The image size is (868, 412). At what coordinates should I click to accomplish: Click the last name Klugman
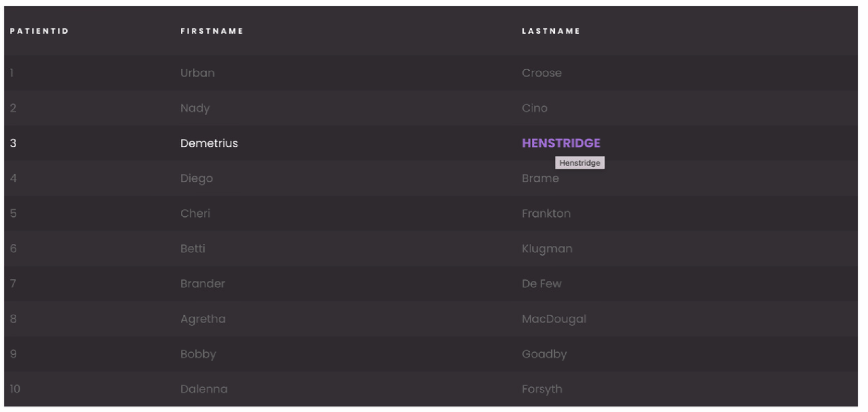click(547, 249)
